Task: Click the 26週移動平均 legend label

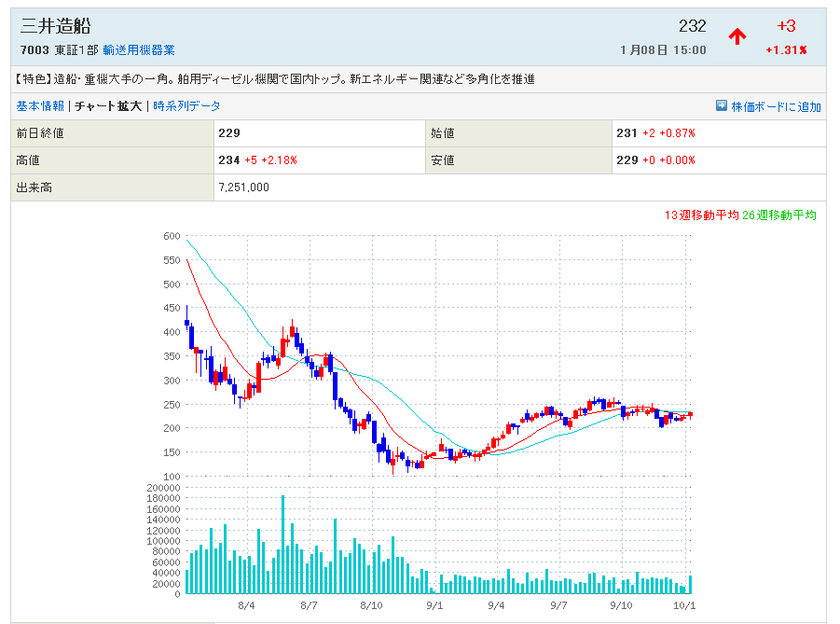Action: (779, 215)
